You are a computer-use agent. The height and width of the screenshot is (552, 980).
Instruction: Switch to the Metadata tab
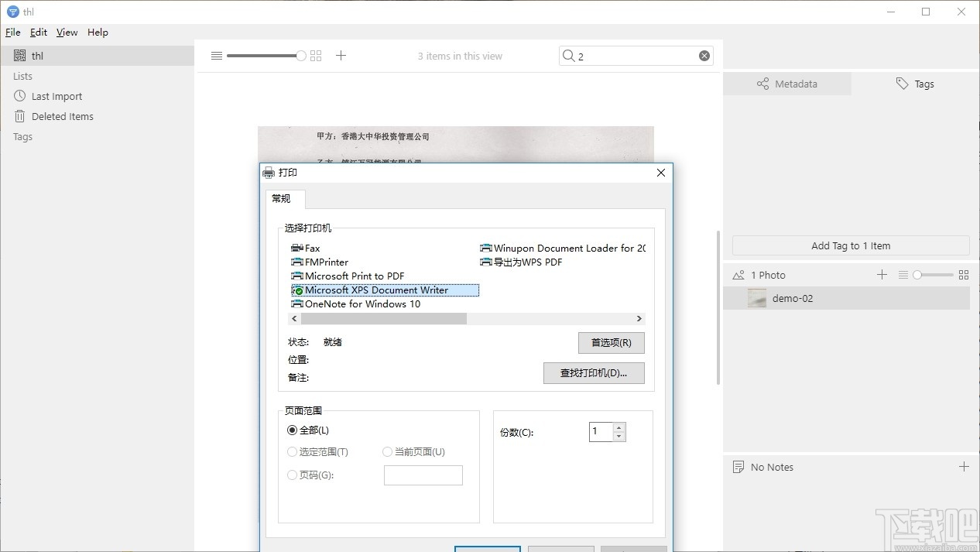[x=787, y=84]
